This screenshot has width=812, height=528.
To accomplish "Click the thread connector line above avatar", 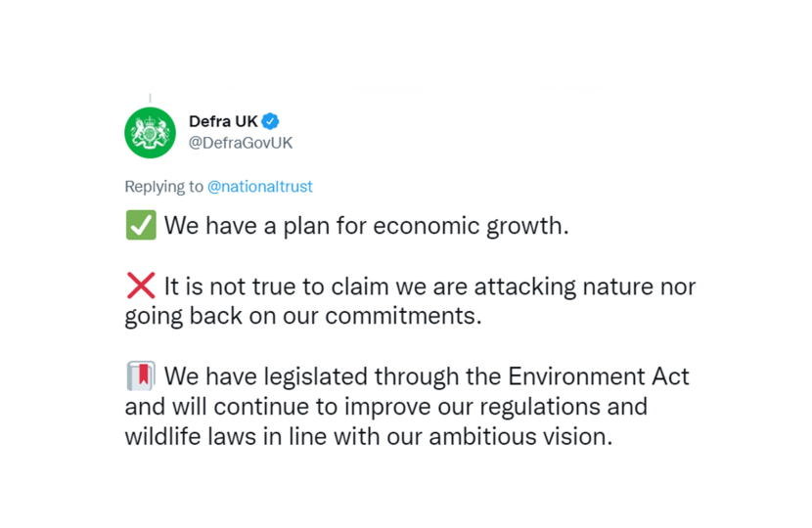I will pyautogui.click(x=150, y=98).
